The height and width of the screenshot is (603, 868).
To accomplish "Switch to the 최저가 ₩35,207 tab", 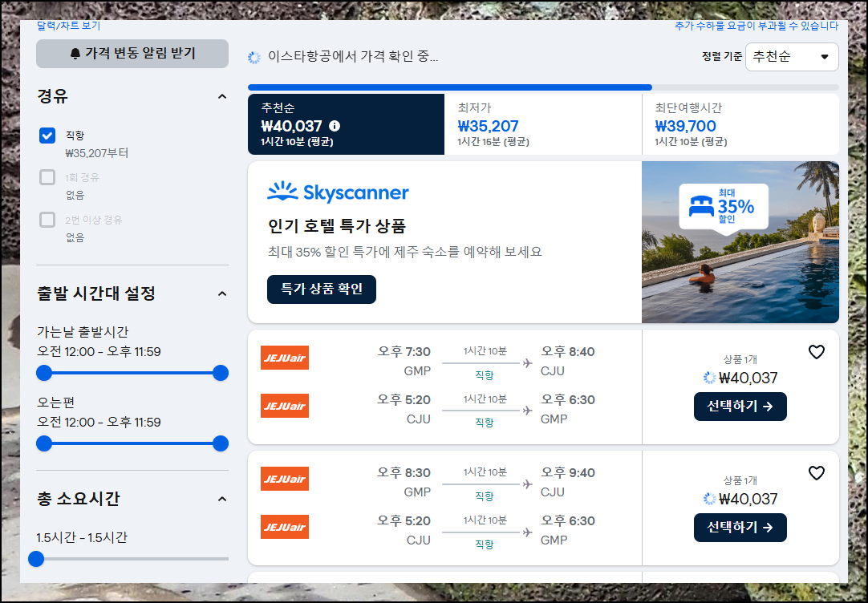I will point(543,124).
